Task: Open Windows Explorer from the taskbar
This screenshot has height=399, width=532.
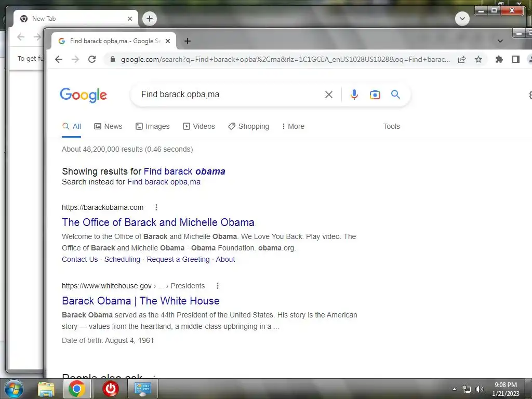Action: pyautogui.click(x=46, y=389)
